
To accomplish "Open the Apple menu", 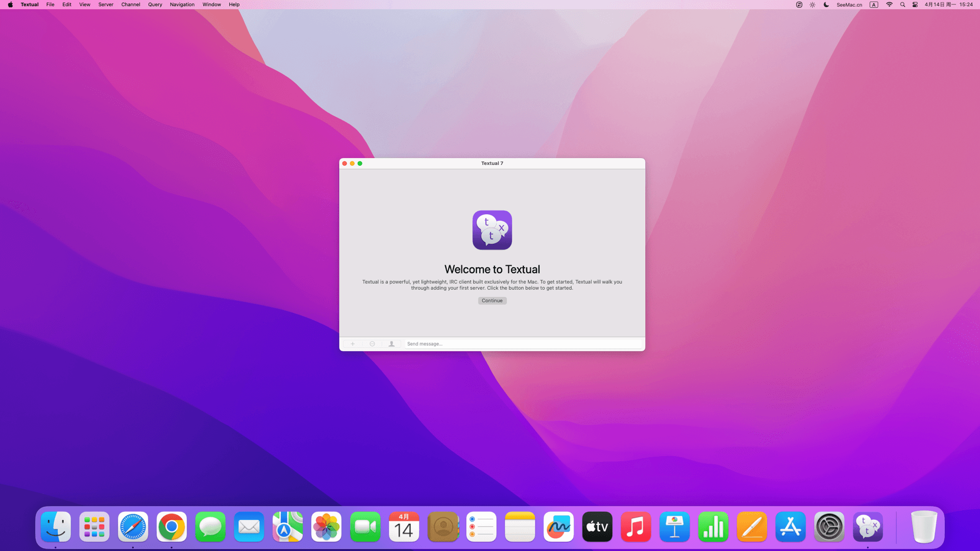I will pyautogui.click(x=10, y=5).
